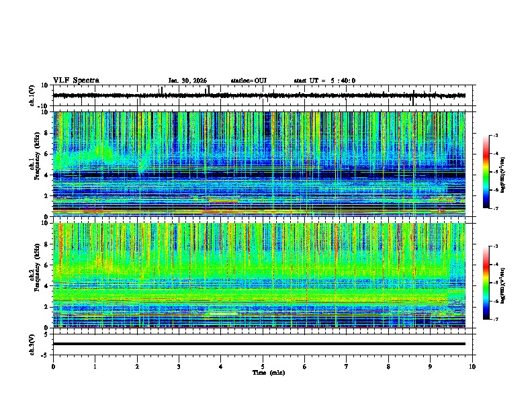Click the "station=OUI" header text
Screen dimensions: 532x411
pyautogui.click(x=249, y=81)
